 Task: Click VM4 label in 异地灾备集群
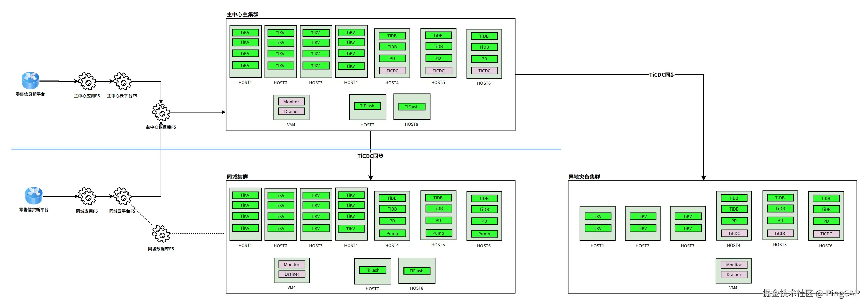point(733,288)
